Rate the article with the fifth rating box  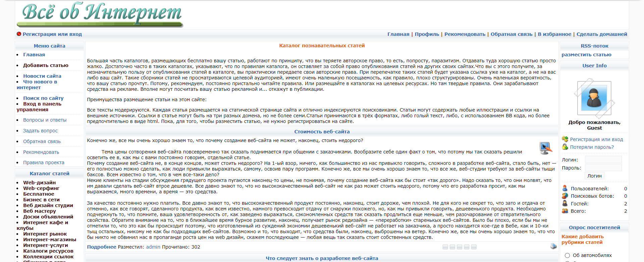[474, 247]
